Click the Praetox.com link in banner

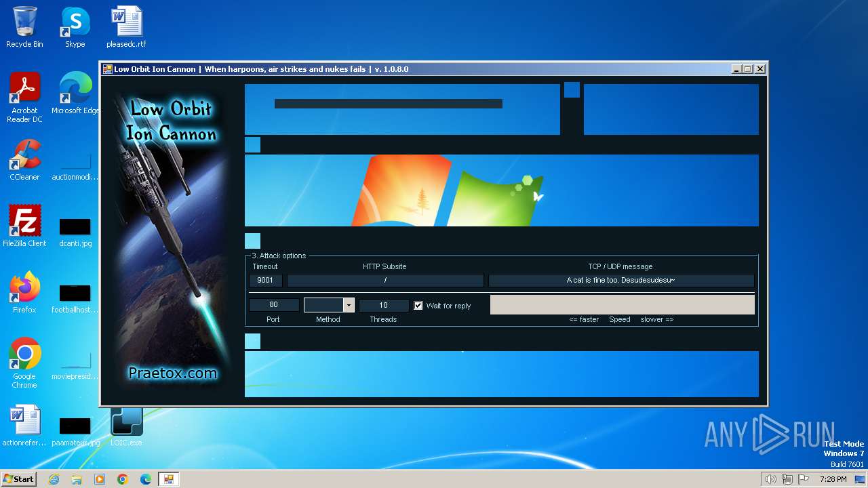pyautogui.click(x=172, y=373)
